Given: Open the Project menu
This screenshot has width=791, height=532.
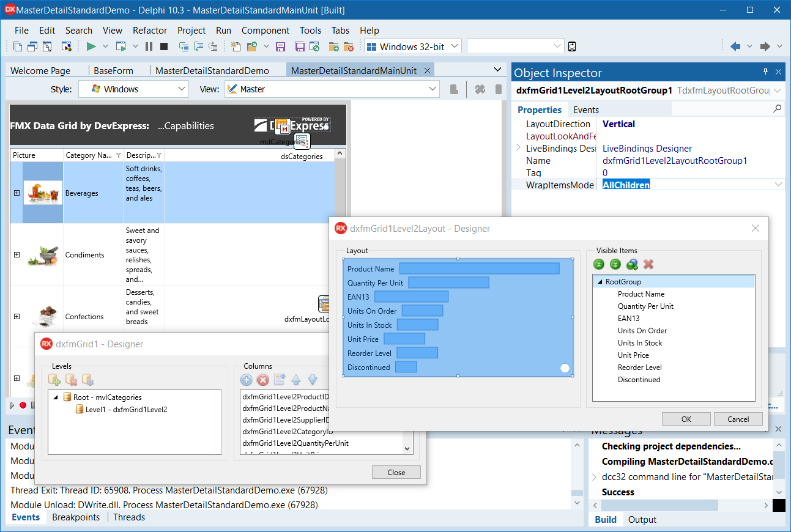Looking at the screenshot, I should [191, 31].
